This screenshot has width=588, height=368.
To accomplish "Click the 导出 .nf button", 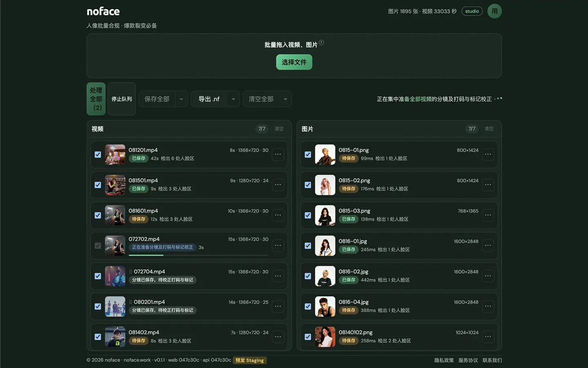I will (209, 99).
